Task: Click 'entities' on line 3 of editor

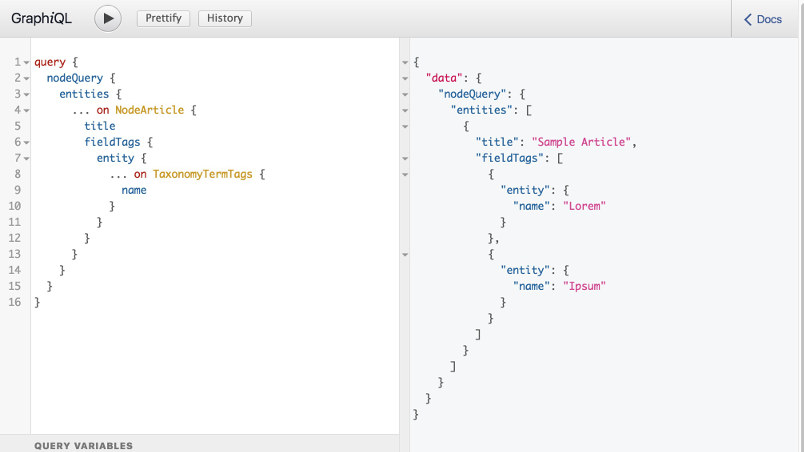Action: 84,94
